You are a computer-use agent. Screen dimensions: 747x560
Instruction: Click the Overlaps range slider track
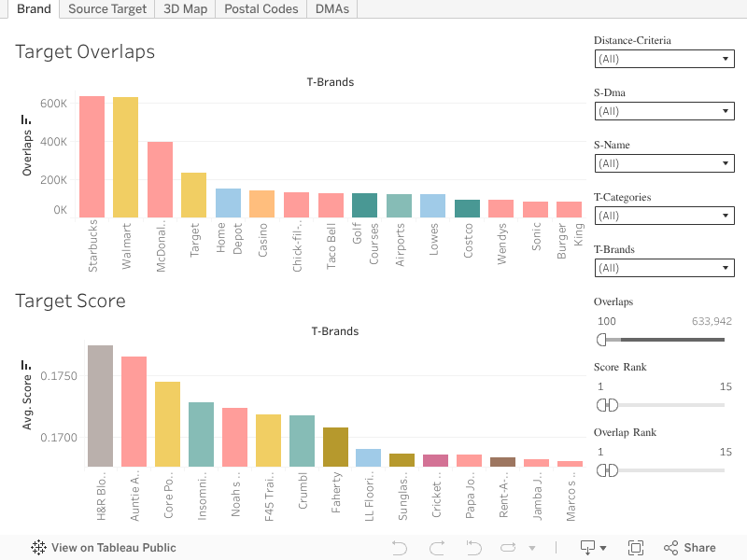[x=663, y=340]
